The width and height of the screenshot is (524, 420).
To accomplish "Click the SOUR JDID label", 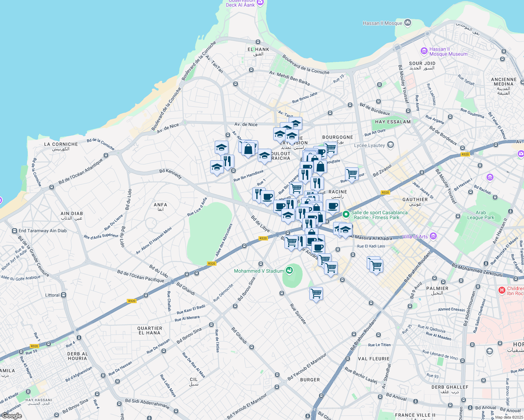I will click(422, 65).
